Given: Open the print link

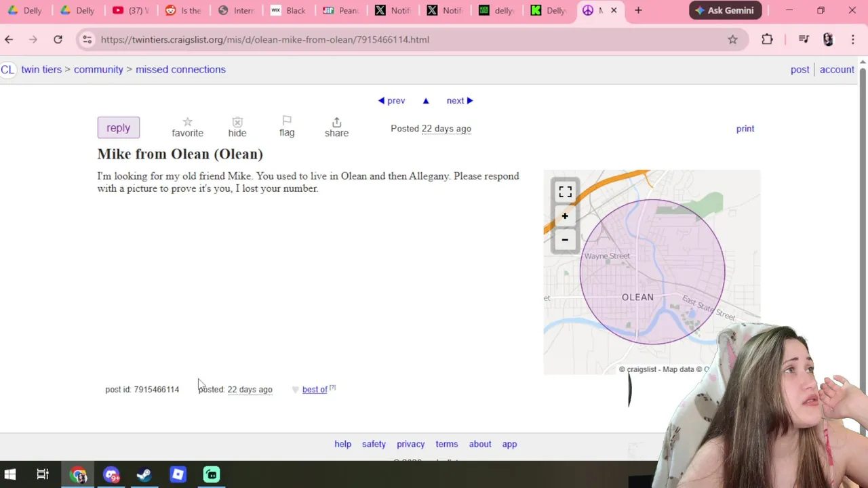Looking at the screenshot, I should coord(745,128).
